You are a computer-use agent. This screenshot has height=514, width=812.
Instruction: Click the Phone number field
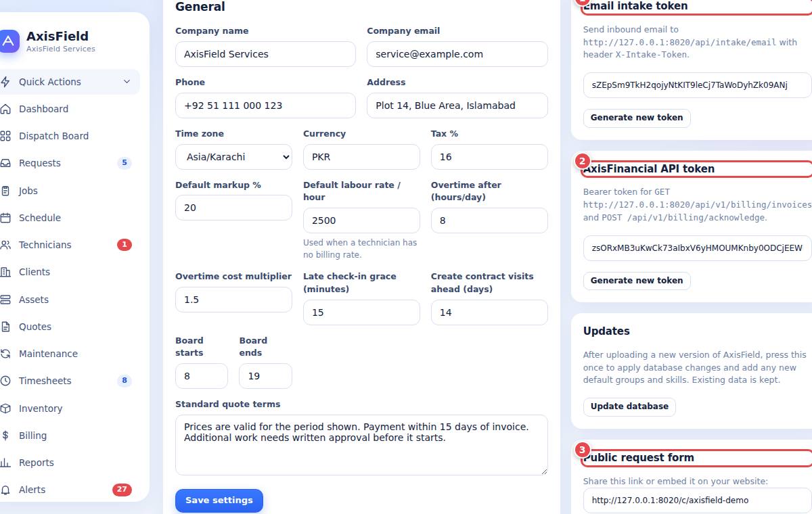coord(265,106)
